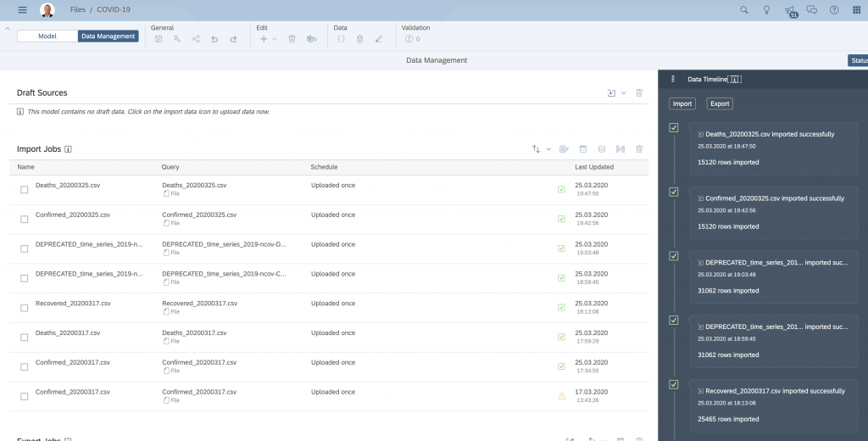Open notifications megaphone with 51 badge
The image size is (868, 441).
(791, 10)
